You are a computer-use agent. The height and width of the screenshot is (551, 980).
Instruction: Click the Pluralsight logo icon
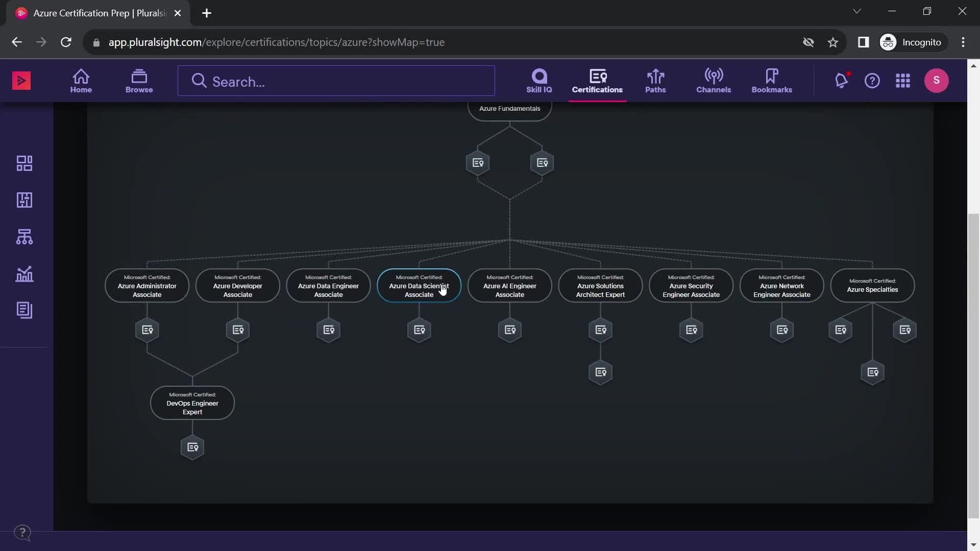tap(21, 81)
